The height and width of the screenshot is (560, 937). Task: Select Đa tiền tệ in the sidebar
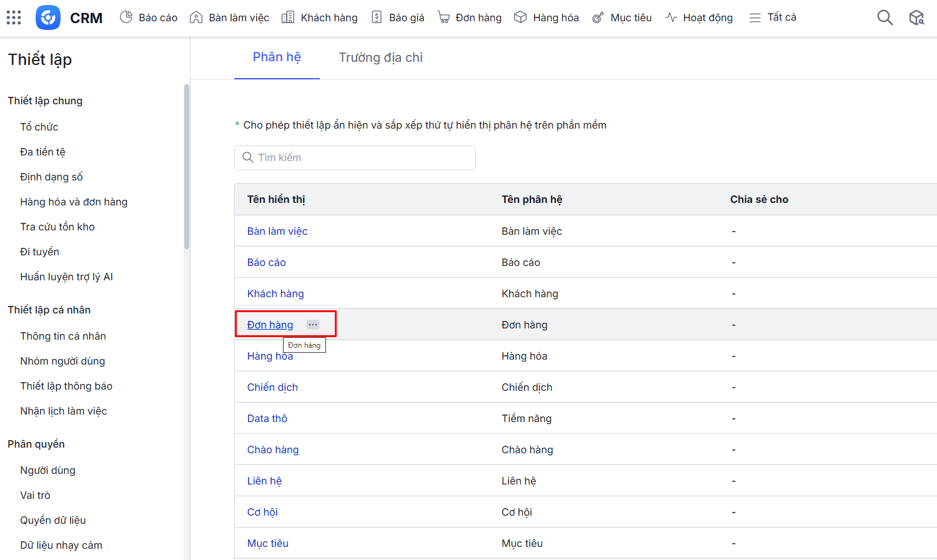coord(42,152)
